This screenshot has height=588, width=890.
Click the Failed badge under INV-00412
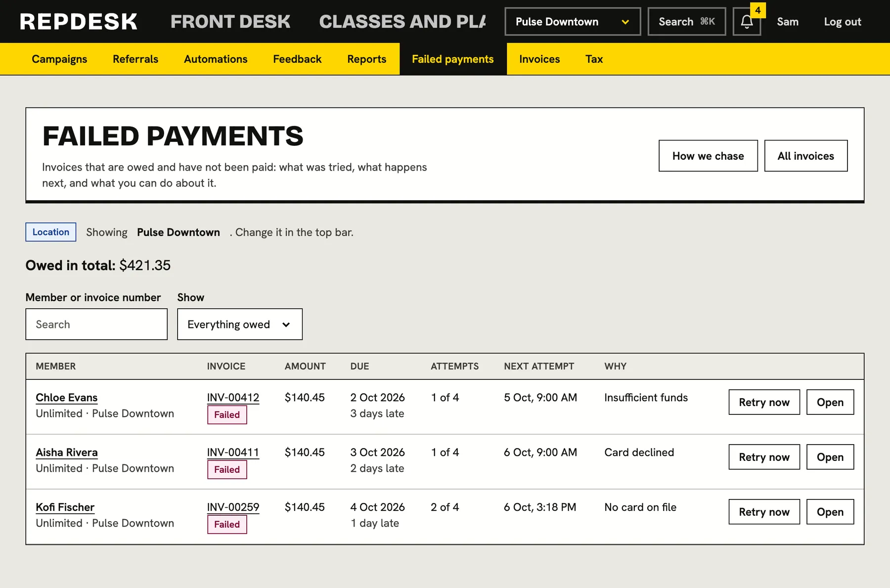227,415
